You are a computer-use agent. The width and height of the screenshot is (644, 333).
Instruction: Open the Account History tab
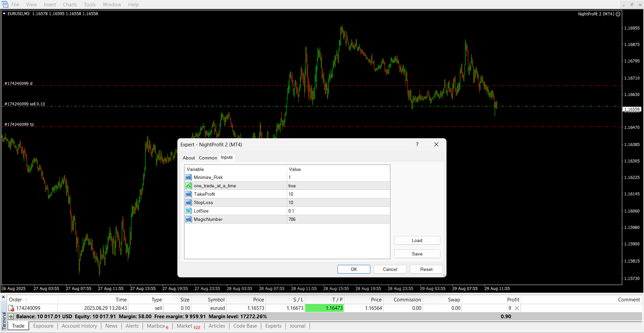coord(79,326)
